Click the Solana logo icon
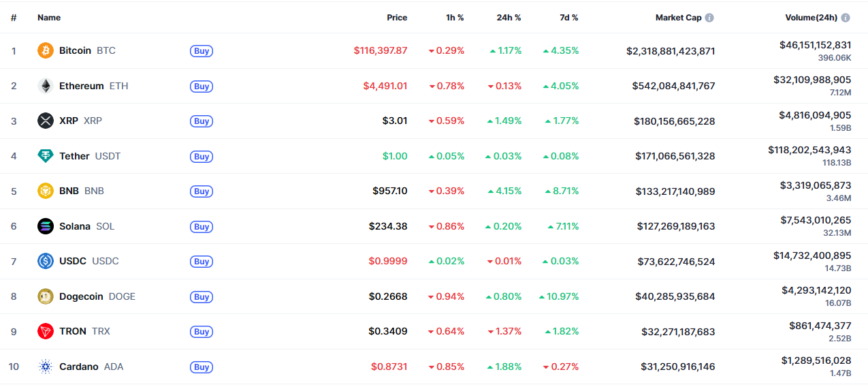Image resolution: width=868 pixels, height=387 pixels. pos(46,226)
